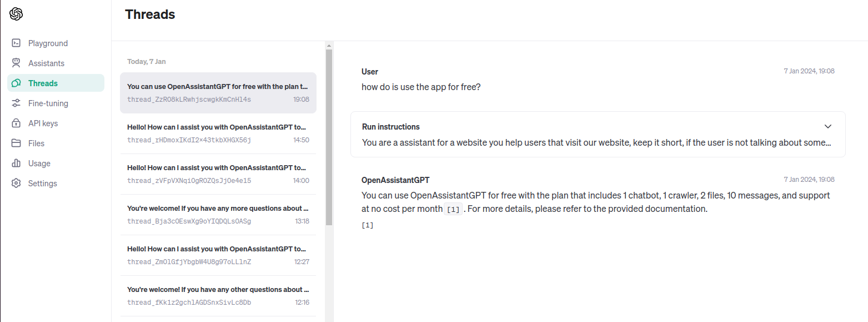Click the Run instructions panel text

pyautogui.click(x=596, y=142)
